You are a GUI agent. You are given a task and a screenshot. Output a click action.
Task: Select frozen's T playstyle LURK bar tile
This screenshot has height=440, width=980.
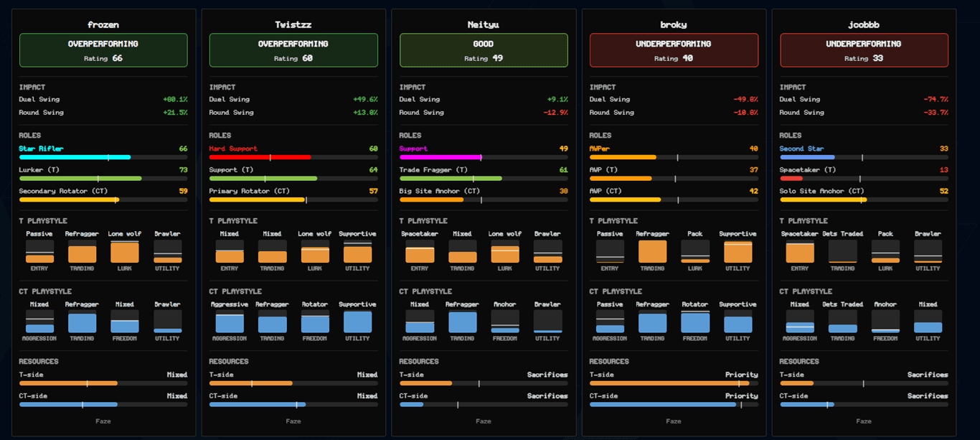point(125,251)
